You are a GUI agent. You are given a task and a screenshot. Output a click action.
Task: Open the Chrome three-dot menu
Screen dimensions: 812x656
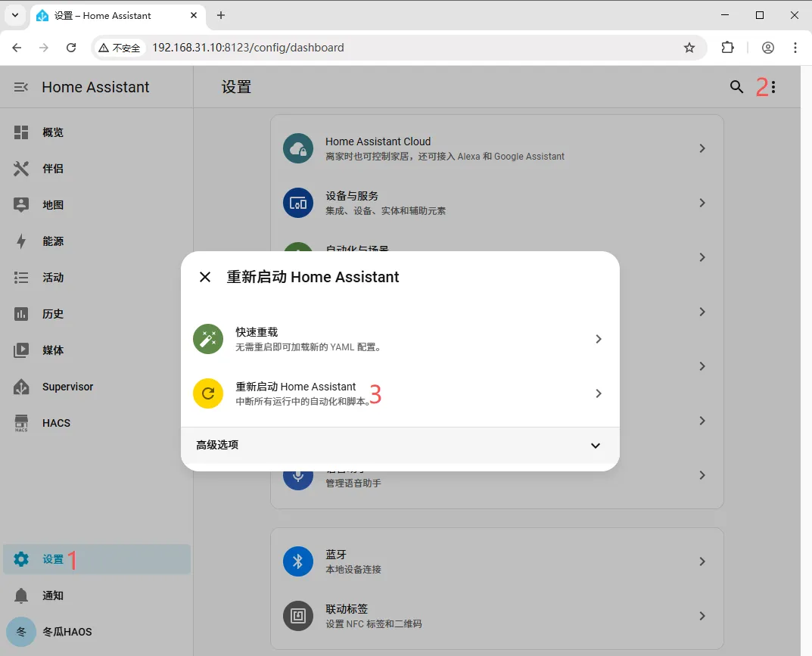click(x=795, y=48)
